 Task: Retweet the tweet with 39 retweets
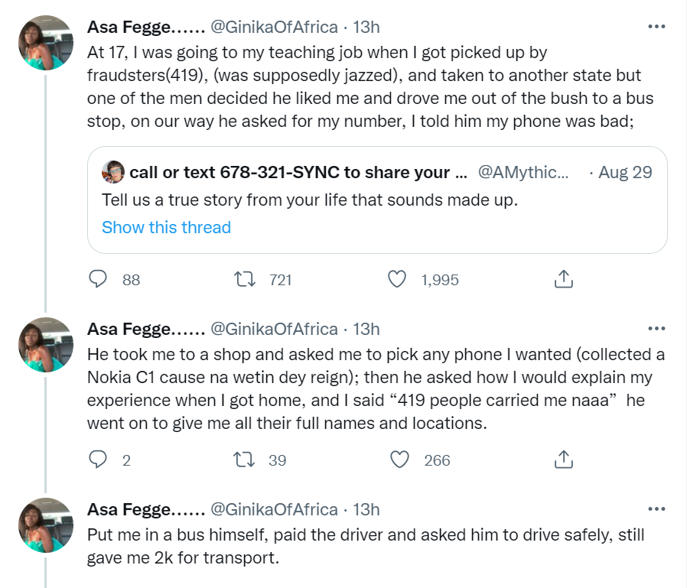pyautogui.click(x=246, y=460)
